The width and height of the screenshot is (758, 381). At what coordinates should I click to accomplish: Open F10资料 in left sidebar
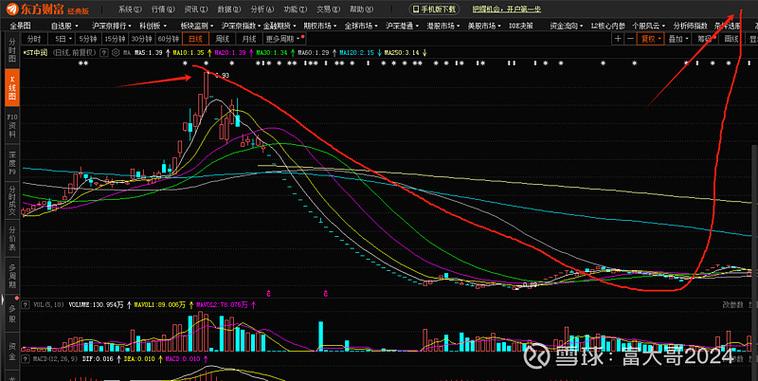point(12,125)
